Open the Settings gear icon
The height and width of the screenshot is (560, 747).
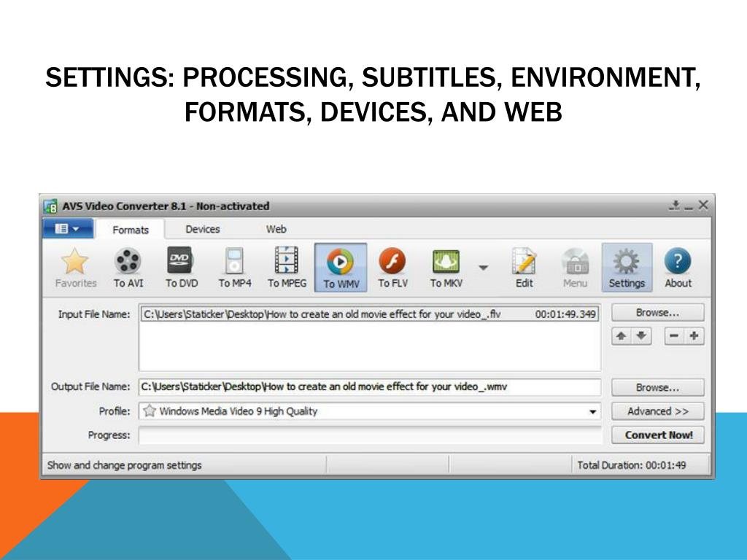point(627,267)
